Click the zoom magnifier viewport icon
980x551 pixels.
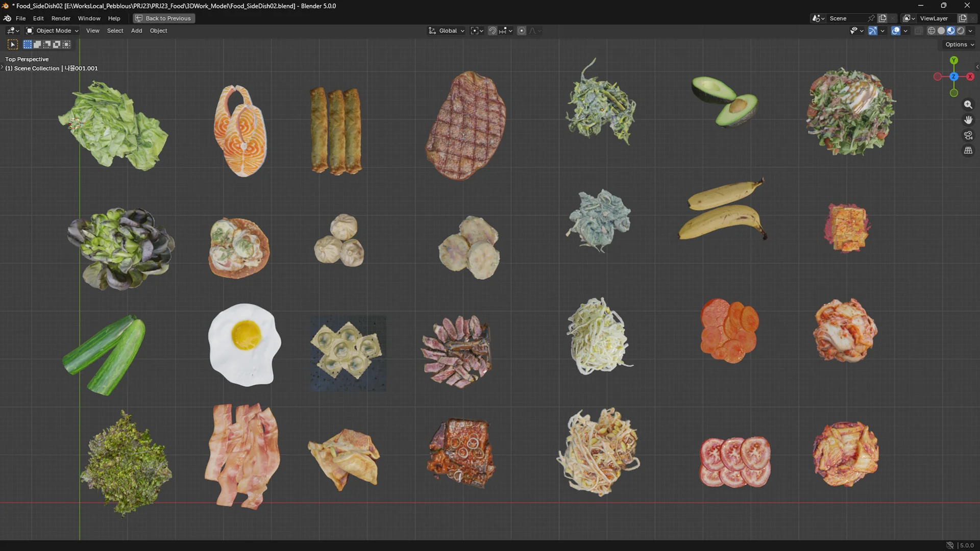point(968,105)
